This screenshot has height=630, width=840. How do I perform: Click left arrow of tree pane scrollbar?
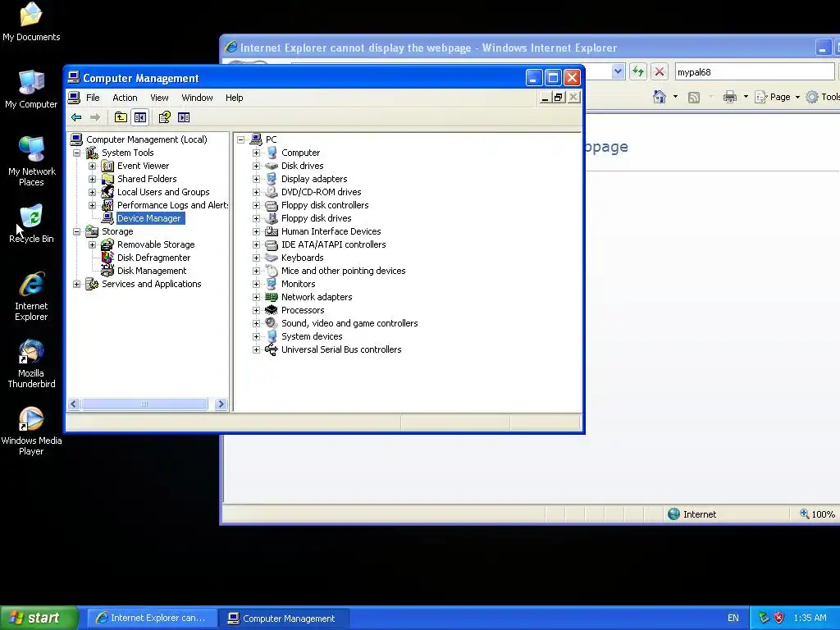click(74, 404)
